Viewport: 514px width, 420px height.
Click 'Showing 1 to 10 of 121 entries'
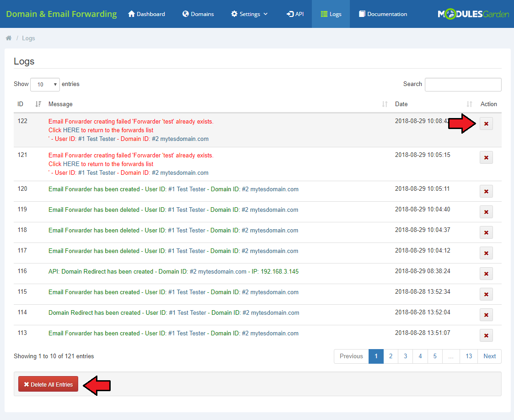point(54,356)
